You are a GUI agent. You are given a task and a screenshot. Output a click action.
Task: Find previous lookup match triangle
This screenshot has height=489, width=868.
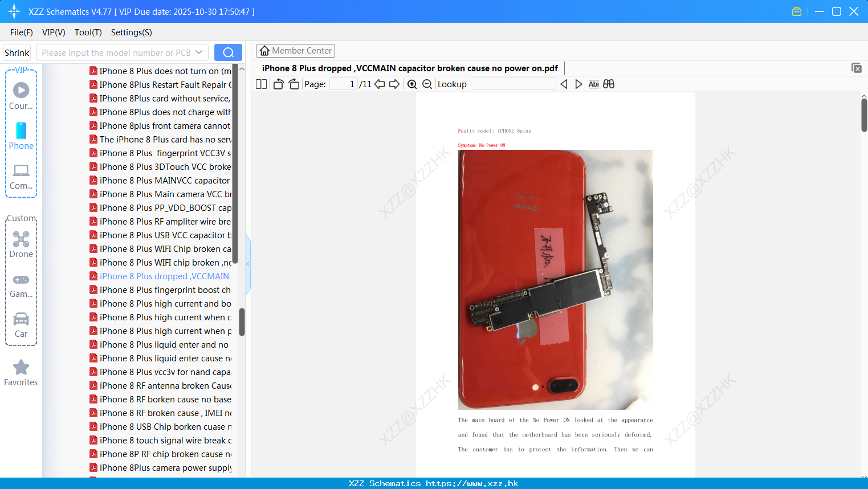coord(564,84)
